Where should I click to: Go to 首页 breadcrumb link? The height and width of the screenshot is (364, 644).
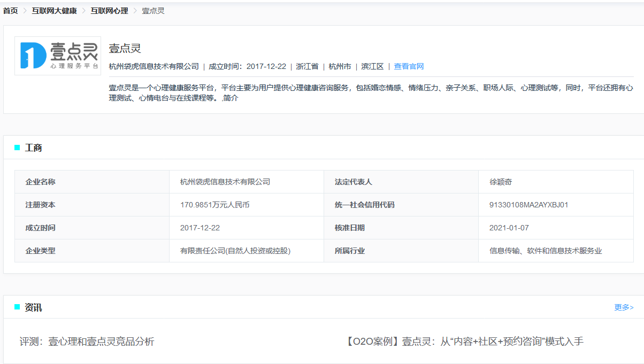(x=10, y=11)
